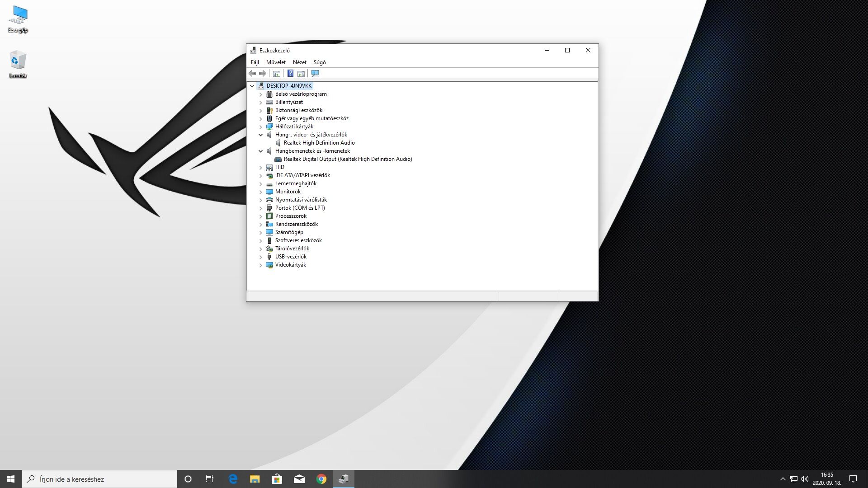The image size is (868, 488).
Task: Show hidden system tray icons
Action: [x=783, y=479]
